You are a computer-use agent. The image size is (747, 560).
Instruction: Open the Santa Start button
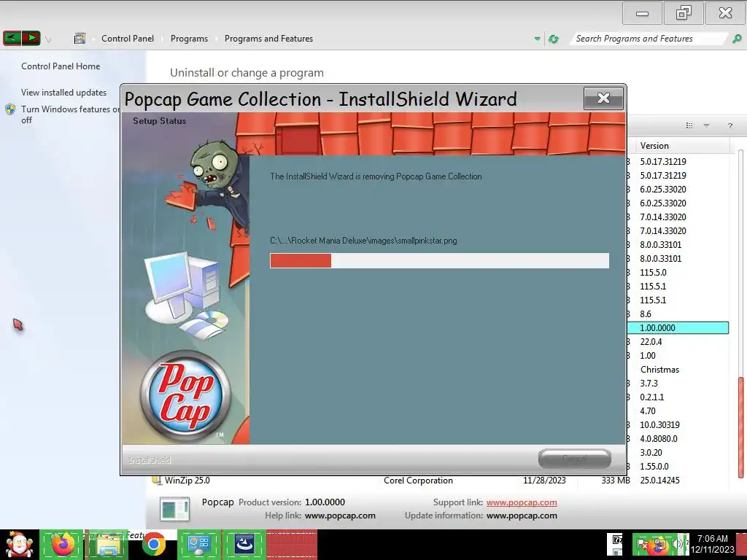point(19,545)
